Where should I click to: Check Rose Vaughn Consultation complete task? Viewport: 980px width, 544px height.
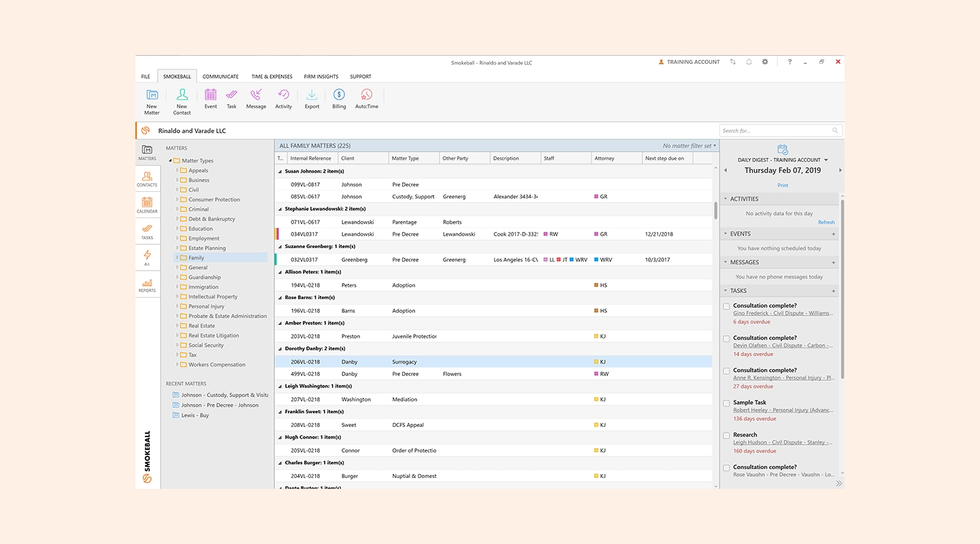tap(727, 468)
